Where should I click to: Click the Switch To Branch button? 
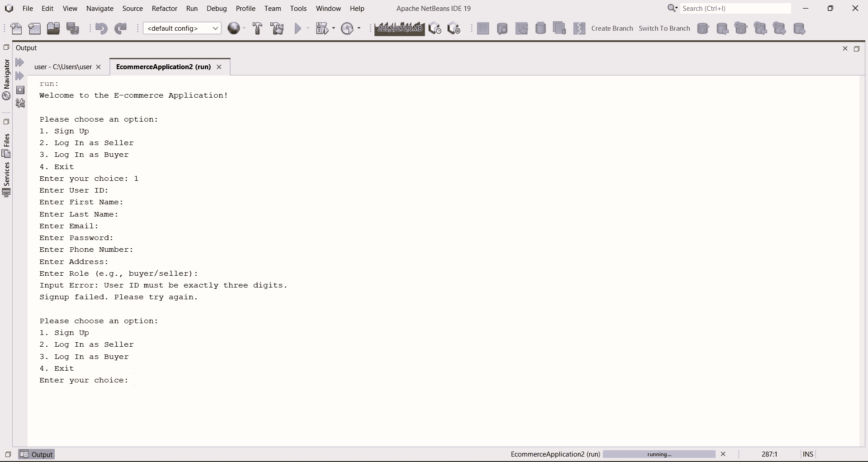[664, 28]
